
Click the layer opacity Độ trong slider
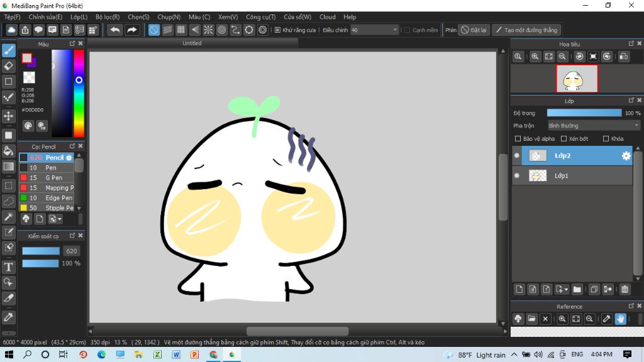[x=584, y=113]
